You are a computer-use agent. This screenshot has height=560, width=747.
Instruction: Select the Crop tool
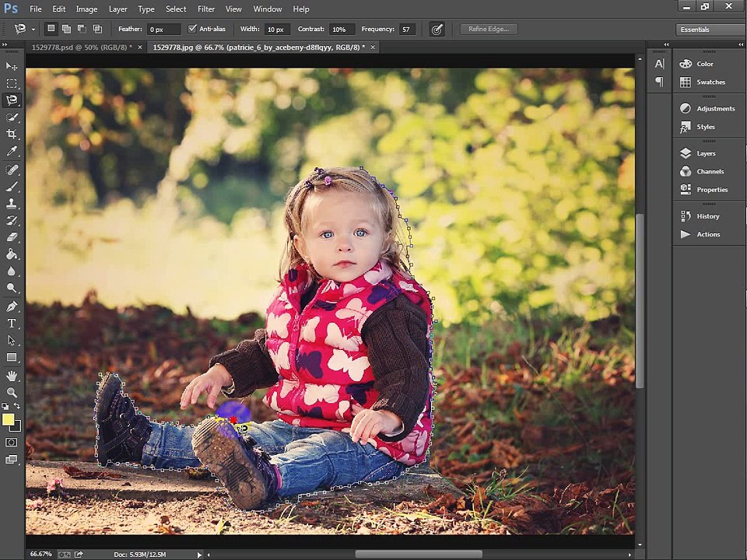click(12, 135)
